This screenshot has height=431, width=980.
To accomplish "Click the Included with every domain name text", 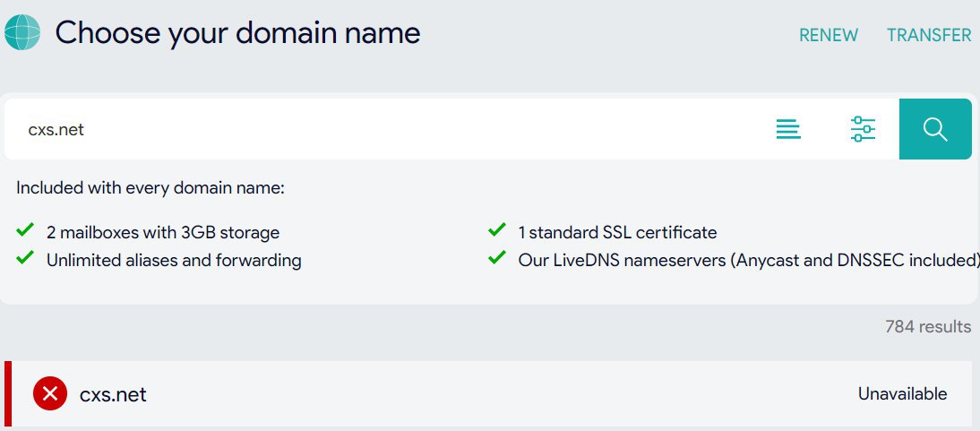I will click(x=150, y=188).
